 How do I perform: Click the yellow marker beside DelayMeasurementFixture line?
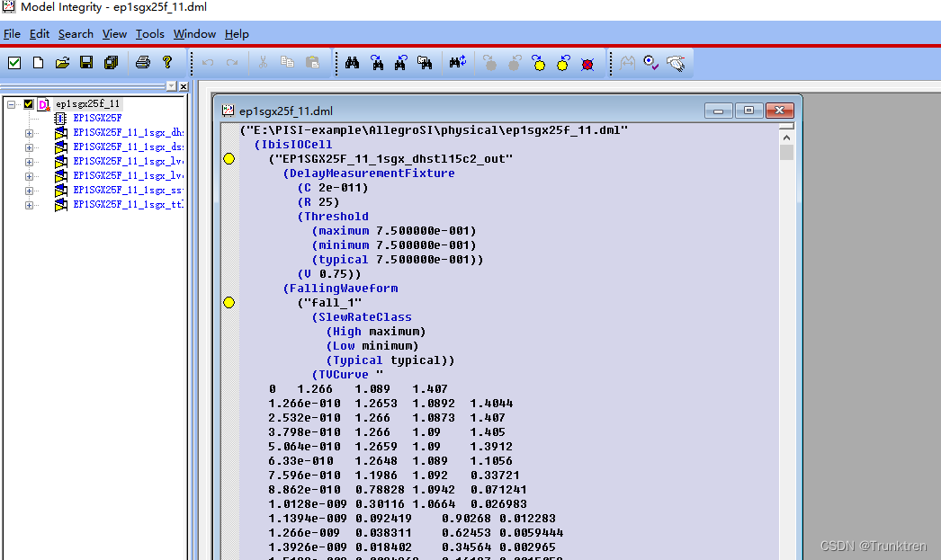(229, 157)
